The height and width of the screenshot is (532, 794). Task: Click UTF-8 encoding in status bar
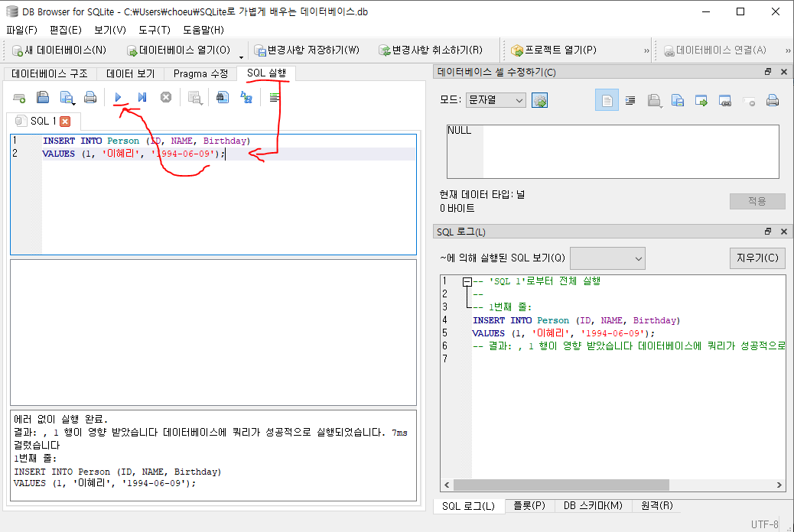click(x=765, y=524)
